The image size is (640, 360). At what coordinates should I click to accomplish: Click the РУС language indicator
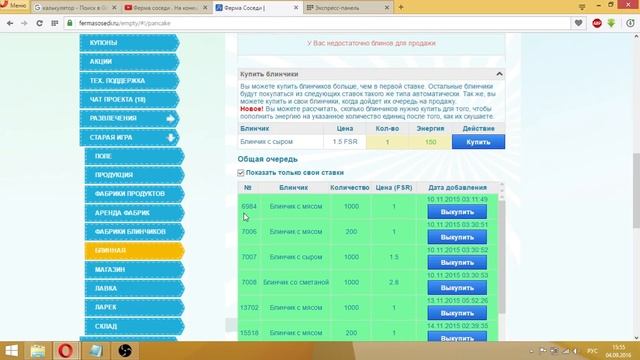tap(592, 351)
